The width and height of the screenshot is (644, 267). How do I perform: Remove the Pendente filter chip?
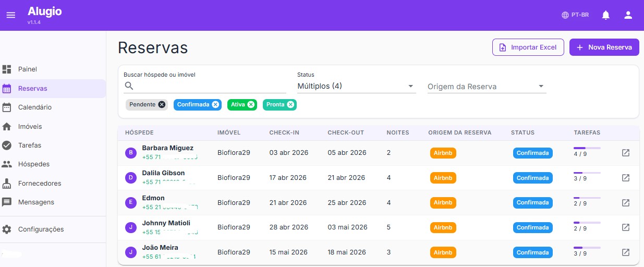162,104
